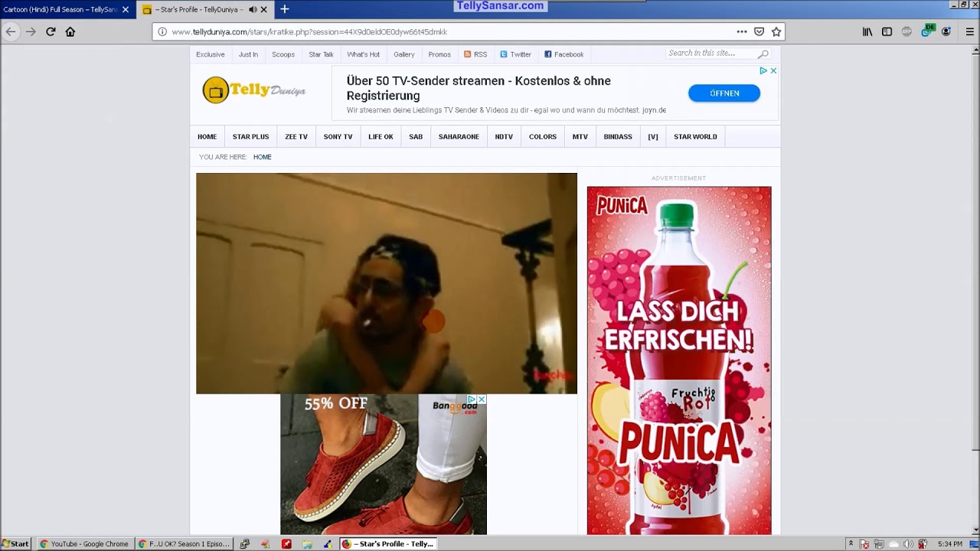This screenshot has width=980, height=551.
Task: Select [V] in the channel menu
Action: tap(653, 137)
